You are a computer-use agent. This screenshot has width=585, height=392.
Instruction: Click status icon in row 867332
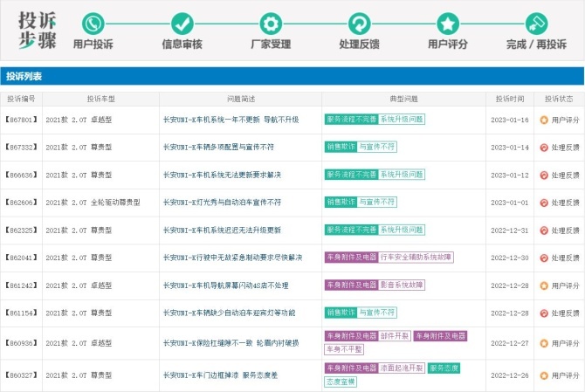coord(544,148)
